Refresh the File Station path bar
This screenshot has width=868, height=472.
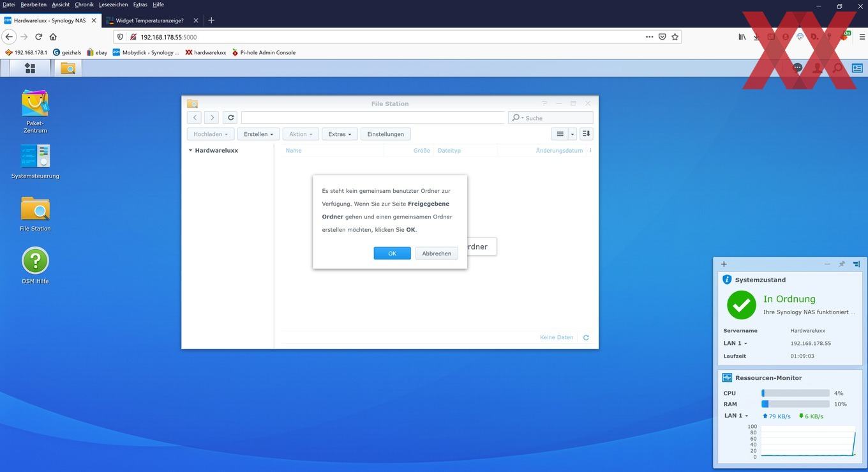coord(231,118)
